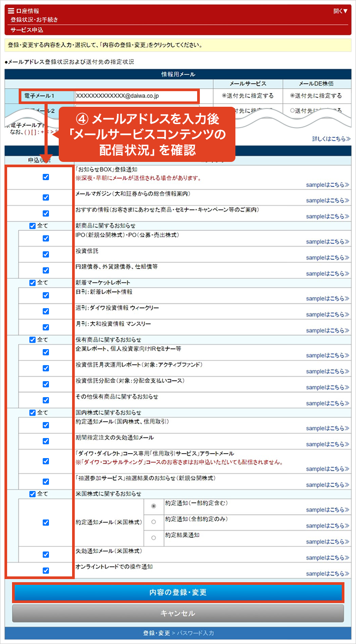View sample link for オンライントレードでの操作通知

pyautogui.click(x=328, y=574)
